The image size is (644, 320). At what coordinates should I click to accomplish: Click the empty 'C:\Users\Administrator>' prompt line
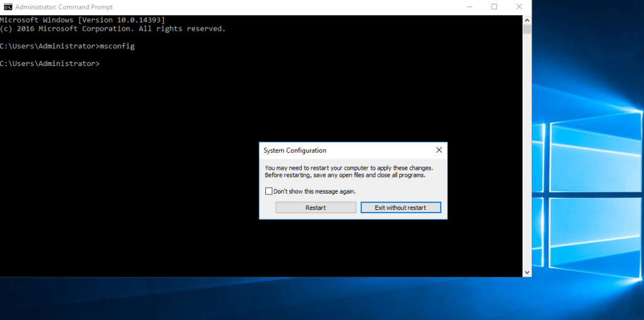(x=49, y=63)
